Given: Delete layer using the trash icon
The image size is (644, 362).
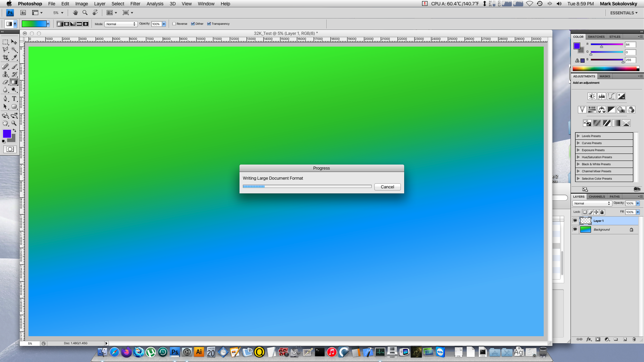Looking at the screenshot, I should coord(634,339).
